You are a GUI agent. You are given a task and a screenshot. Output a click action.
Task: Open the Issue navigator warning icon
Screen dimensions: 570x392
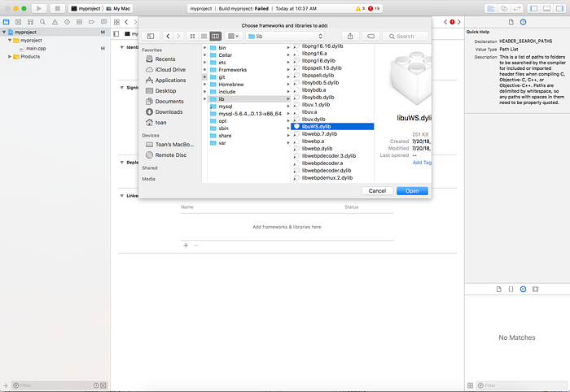(x=55, y=22)
